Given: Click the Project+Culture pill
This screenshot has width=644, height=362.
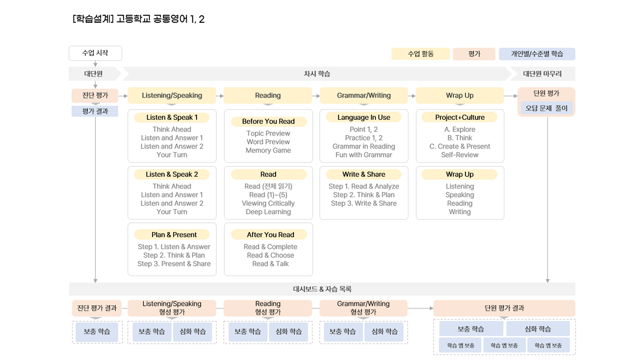Looking at the screenshot, I should pos(460,117).
